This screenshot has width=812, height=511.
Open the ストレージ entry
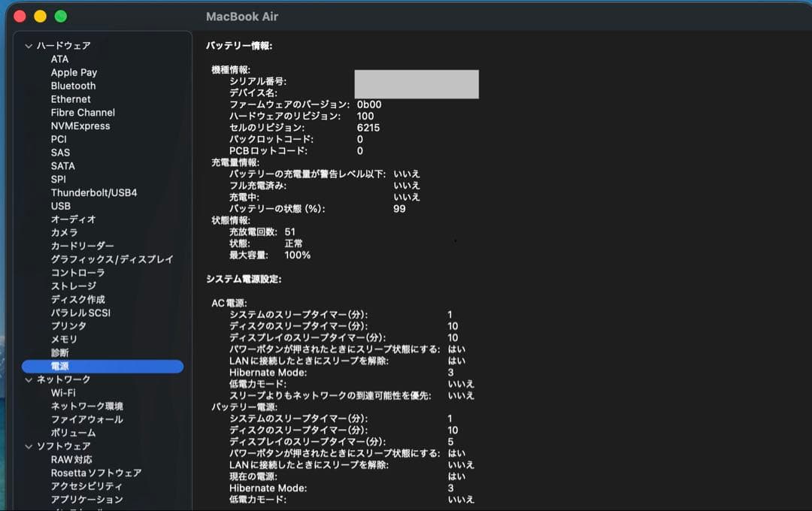point(73,286)
